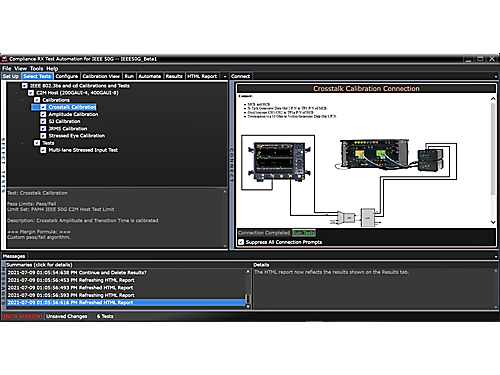
Task: Click the BERT chassis image in diagram
Action: [x=374, y=154]
